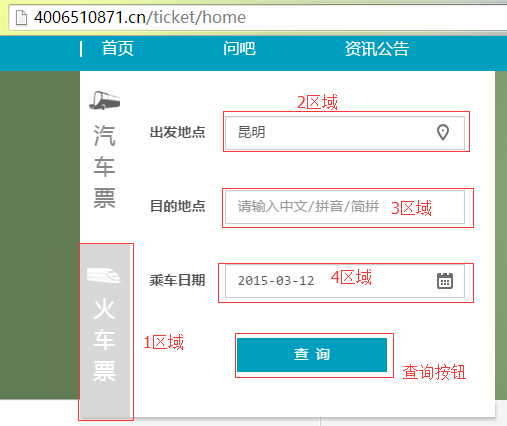Select the date field showing 2015-03-12
This screenshot has width=507, height=426.
click(x=345, y=281)
